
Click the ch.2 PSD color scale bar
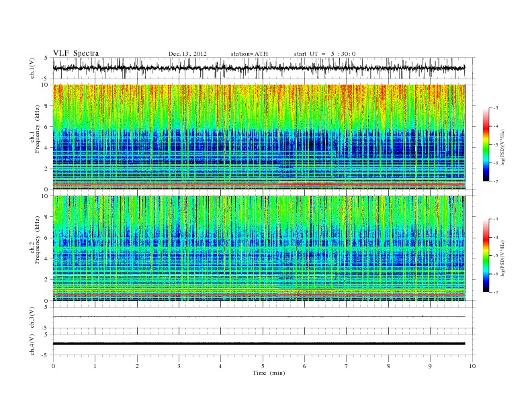(x=486, y=255)
